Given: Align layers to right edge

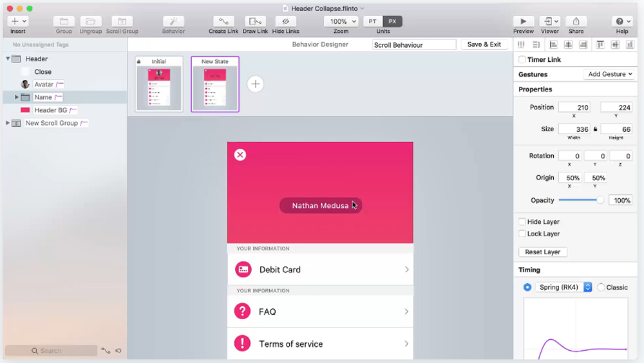Looking at the screenshot, I should click(583, 44).
